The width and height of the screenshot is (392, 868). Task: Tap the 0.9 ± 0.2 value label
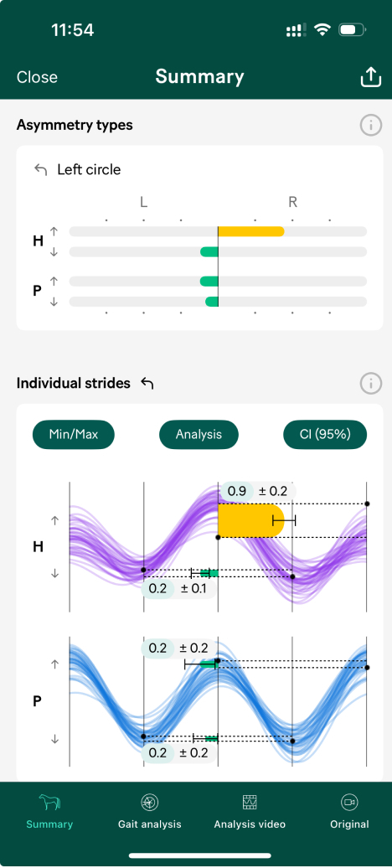click(x=259, y=491)
